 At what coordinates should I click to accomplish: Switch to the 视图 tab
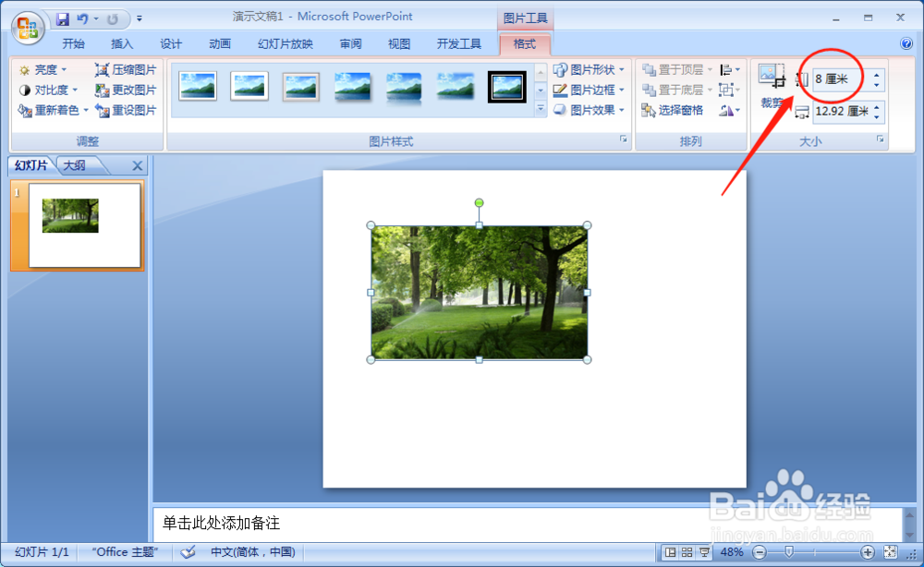pos(399,44)
